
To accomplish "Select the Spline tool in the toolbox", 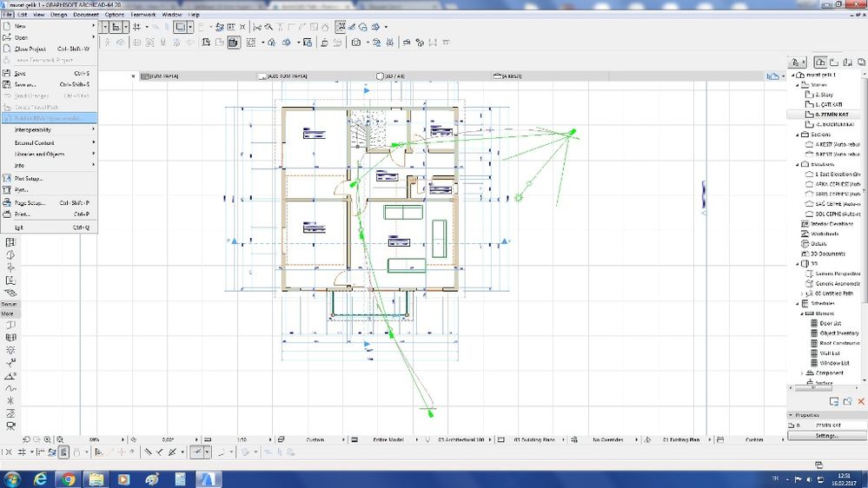I will (10, 388).
